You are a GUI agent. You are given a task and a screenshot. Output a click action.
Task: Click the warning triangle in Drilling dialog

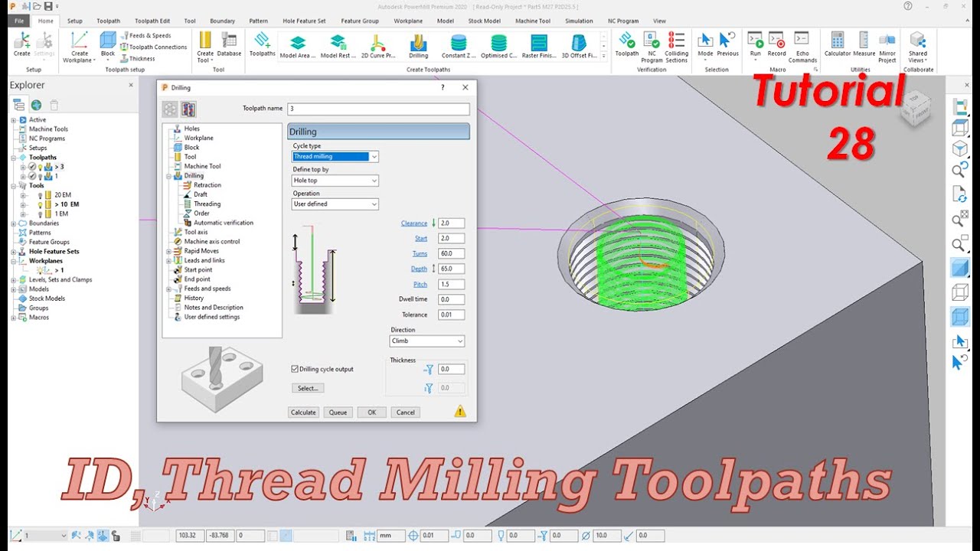coord(459,411)
